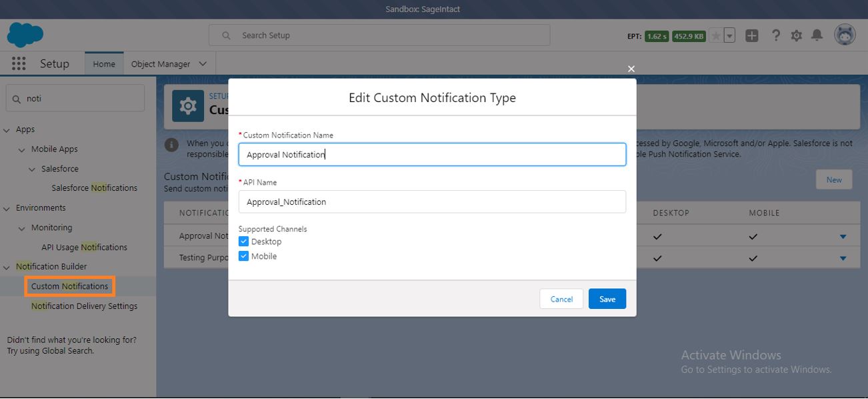Open the App Launcher grid icon
The width and height of the screenshot is (868, 399).
[x=19, y=63]
